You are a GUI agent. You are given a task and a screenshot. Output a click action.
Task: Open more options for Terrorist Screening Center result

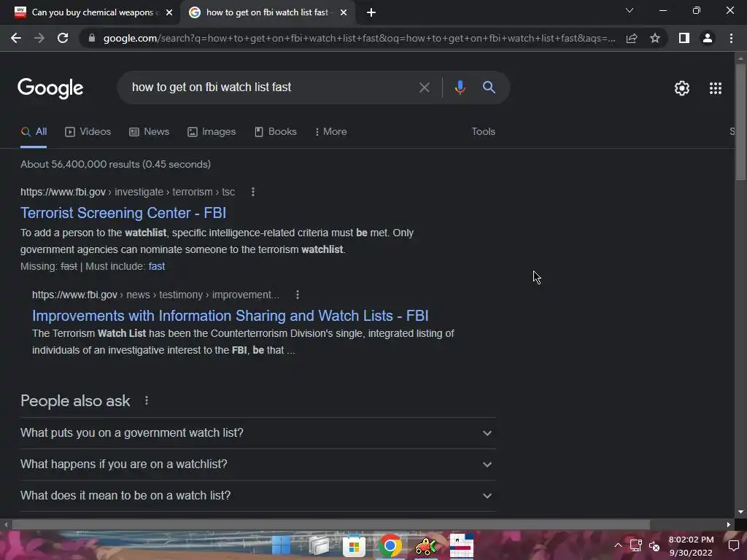click(x=253, y=192)
